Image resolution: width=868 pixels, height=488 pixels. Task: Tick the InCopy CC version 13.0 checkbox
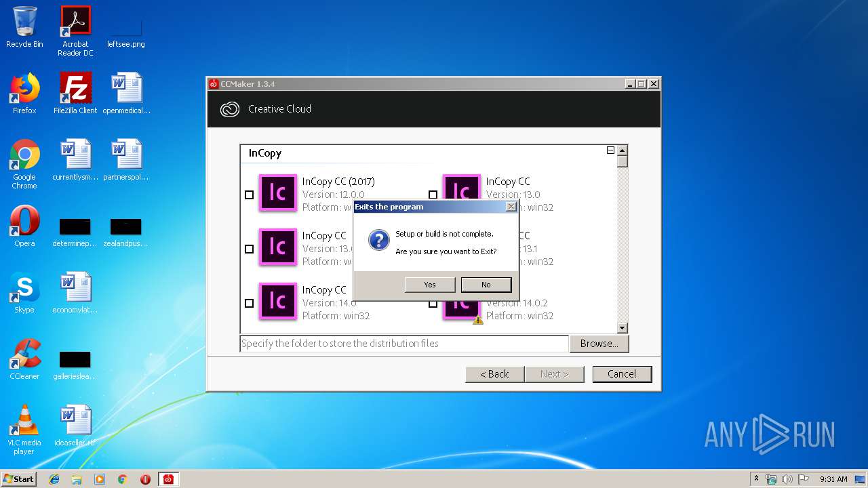pos(433,195)
